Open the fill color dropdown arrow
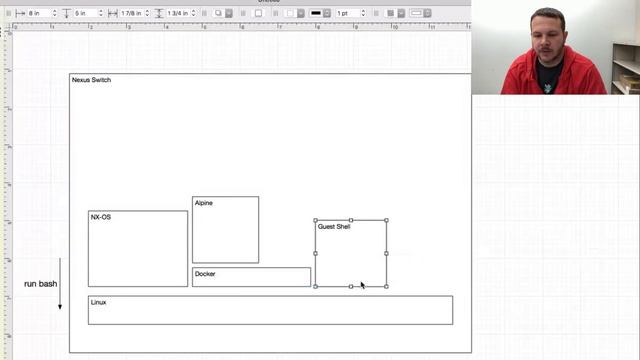The image size is (640, 360). [301, 13]
